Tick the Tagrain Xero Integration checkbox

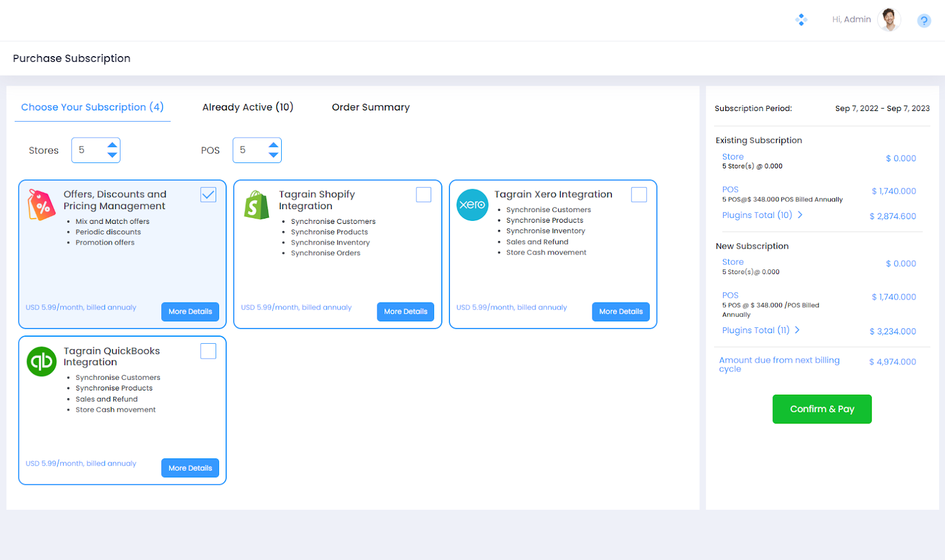point(638,195)
